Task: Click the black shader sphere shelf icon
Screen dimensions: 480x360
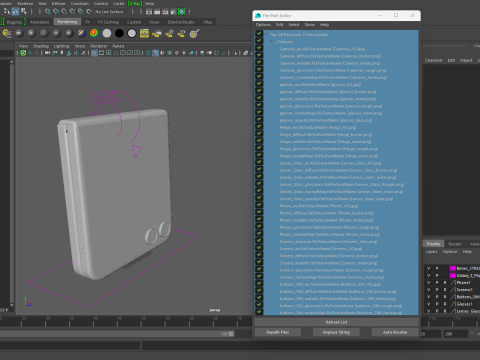Action: (x=119, y=33)
